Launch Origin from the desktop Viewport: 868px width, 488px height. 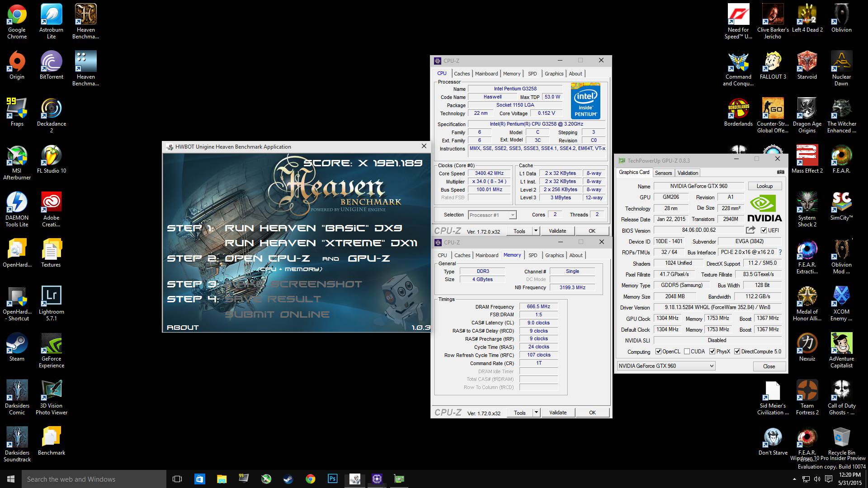pos(17,66)
